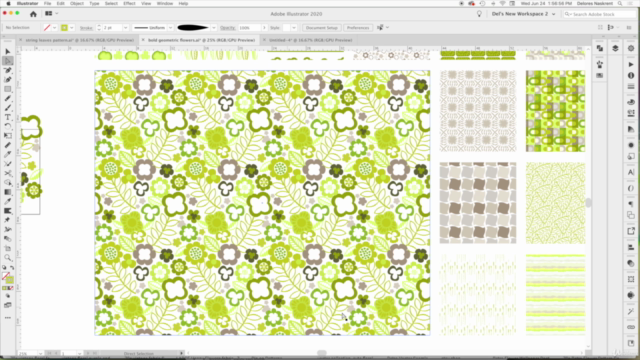The height and width of the screenshot is (360, 640).
Task: Open the File menu
Action: [47, 3]
